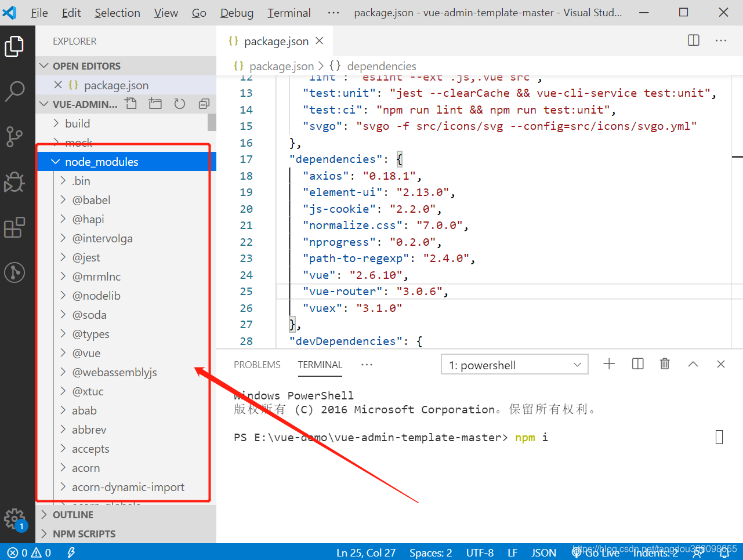
Task: Split the editor to the right
Action: tap(693, 41)
